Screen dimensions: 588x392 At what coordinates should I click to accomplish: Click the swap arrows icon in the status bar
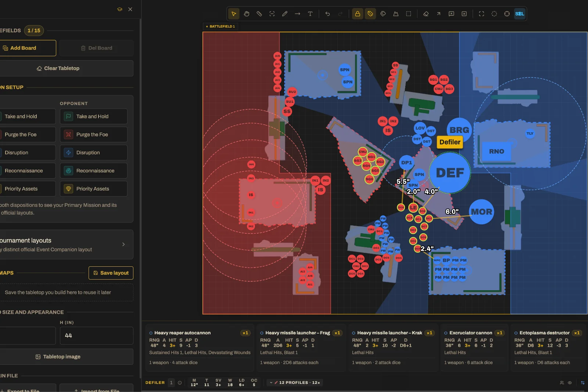pos(582,383)
